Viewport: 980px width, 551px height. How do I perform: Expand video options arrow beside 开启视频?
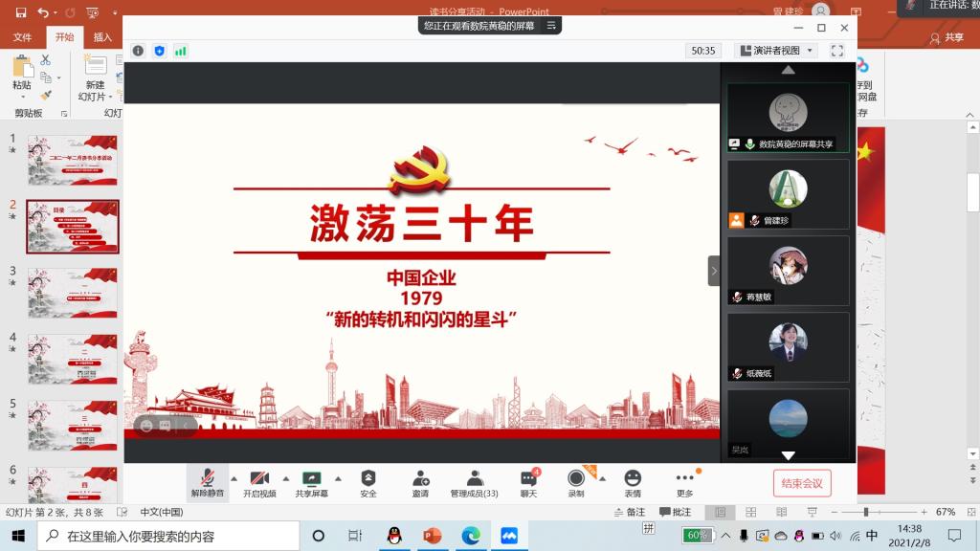285,478
